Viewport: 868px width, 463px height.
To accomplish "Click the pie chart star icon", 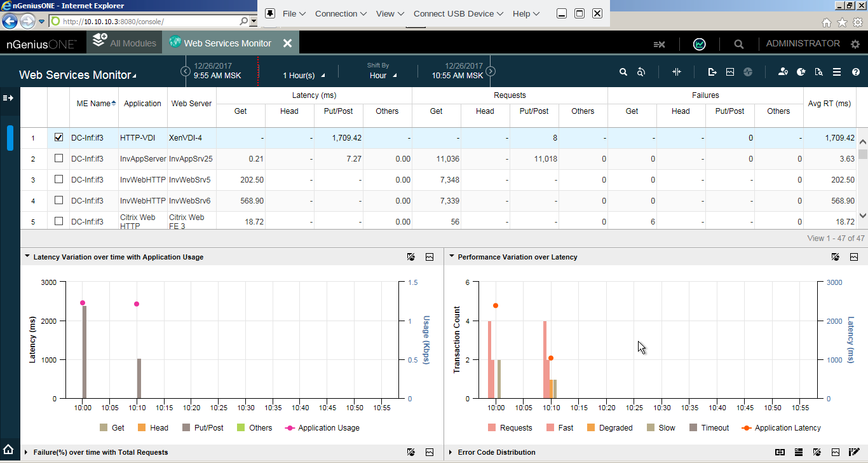I will (801, 73).
